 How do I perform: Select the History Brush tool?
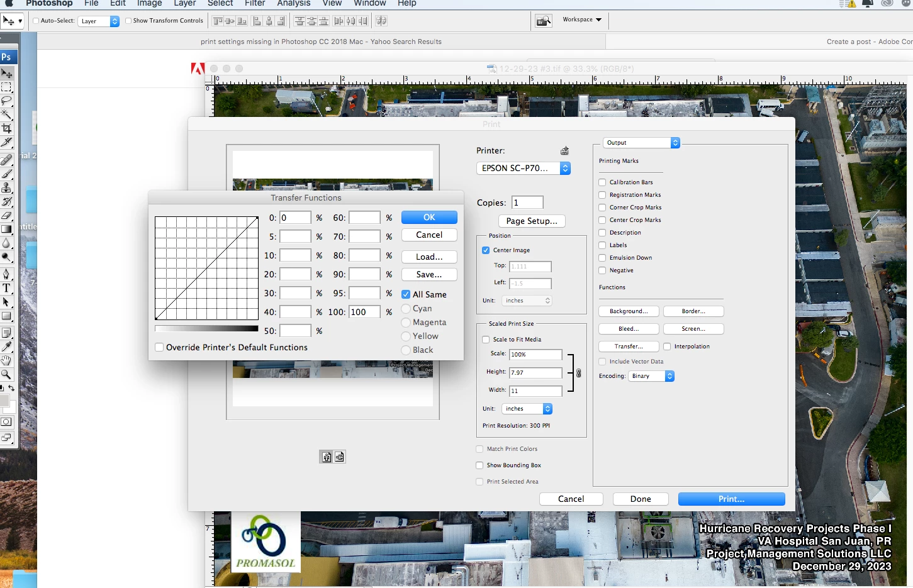(7, 202)
